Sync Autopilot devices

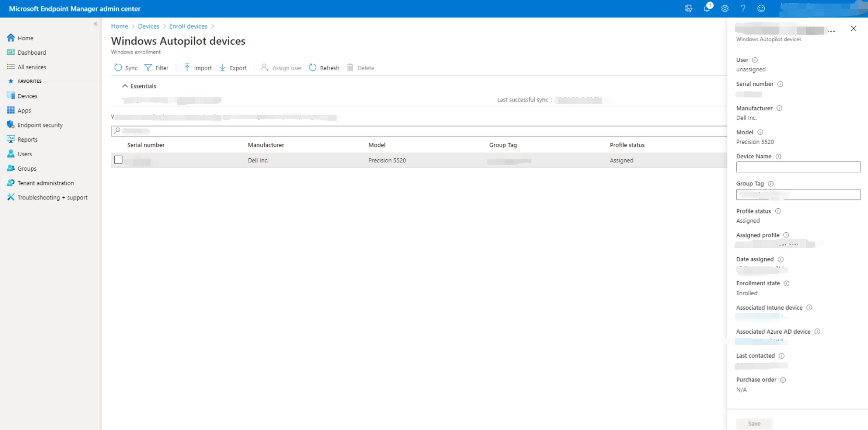(x=126, y=68)
